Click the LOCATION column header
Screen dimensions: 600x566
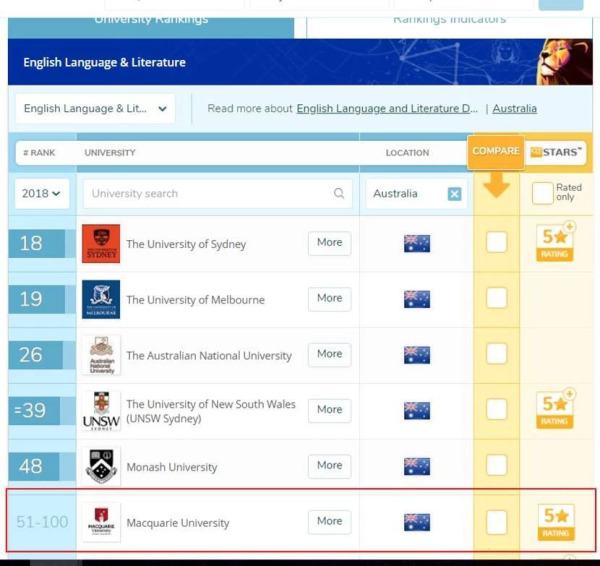point(407,153)
